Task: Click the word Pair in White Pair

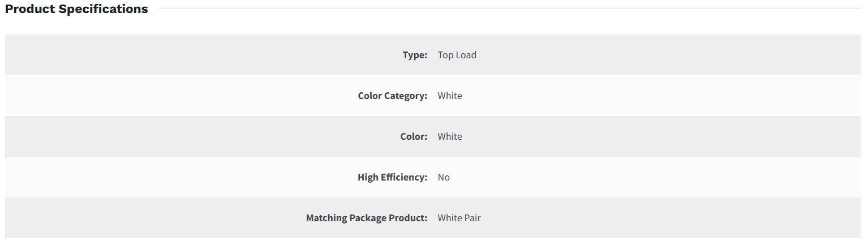Action: coord(472,218)
